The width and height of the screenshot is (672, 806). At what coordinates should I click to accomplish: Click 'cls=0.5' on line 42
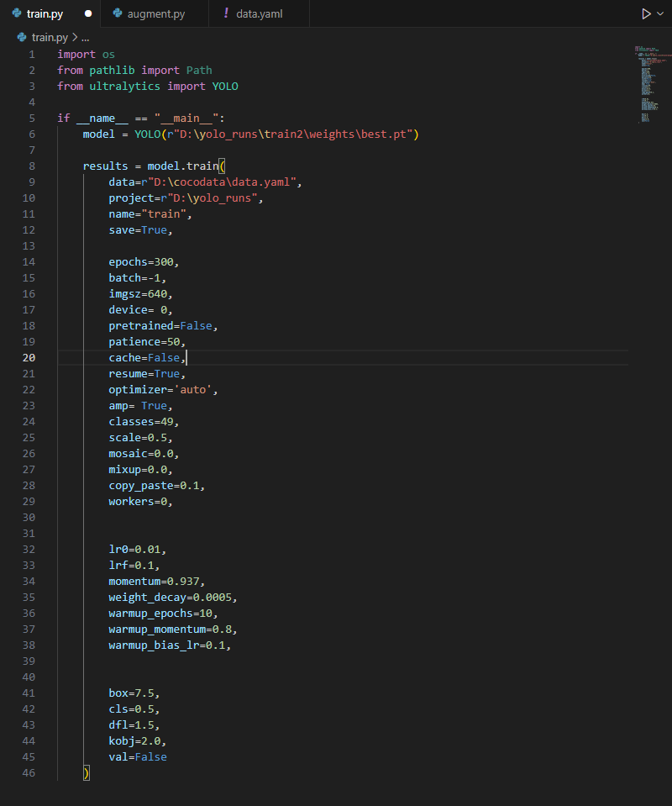pyautogui.click(x=131, y=709)
